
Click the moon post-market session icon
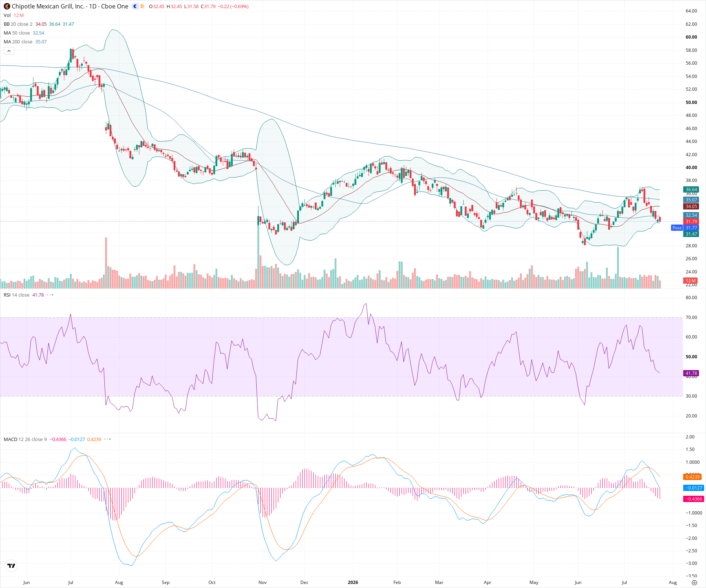pos(135,6)
